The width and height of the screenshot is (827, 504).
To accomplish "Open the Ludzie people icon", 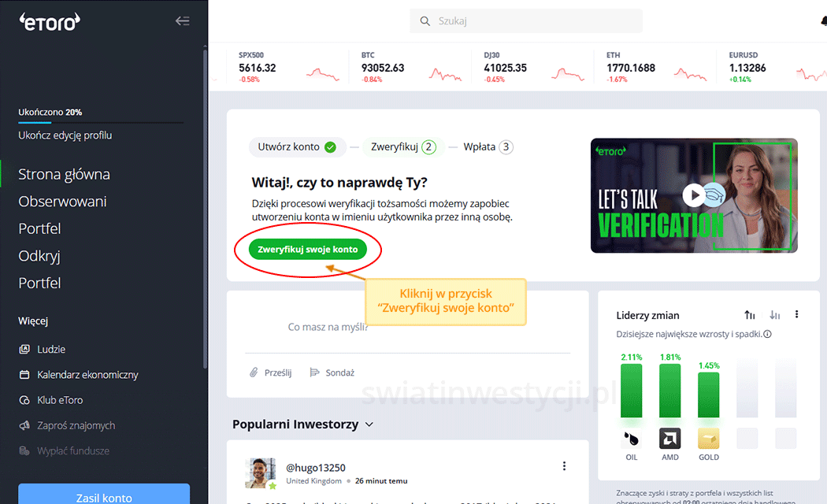I will click(x=24, y=349).
